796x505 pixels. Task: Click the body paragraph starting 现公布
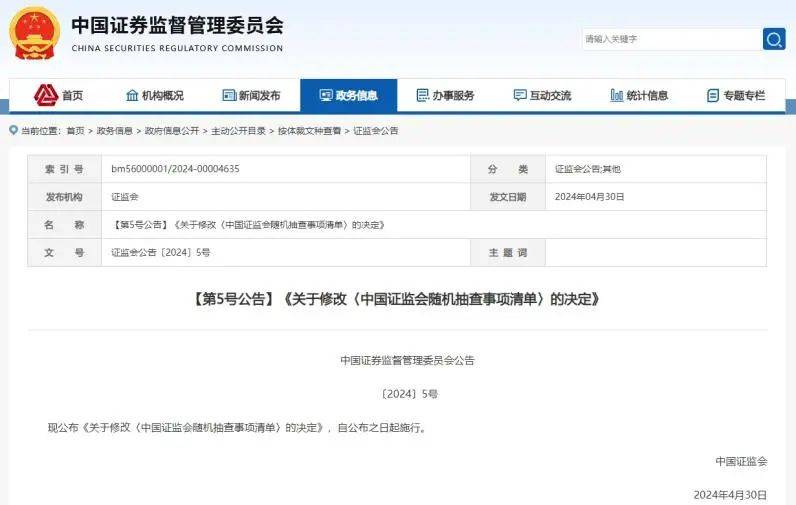pos(238,428)
